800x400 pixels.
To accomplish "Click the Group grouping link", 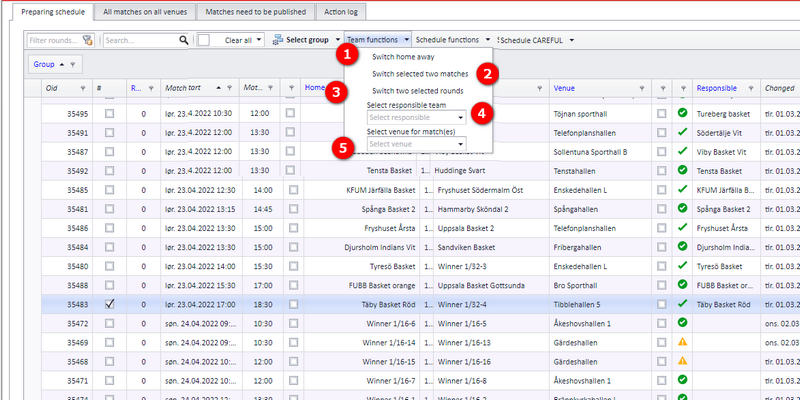I will point(44,64).
